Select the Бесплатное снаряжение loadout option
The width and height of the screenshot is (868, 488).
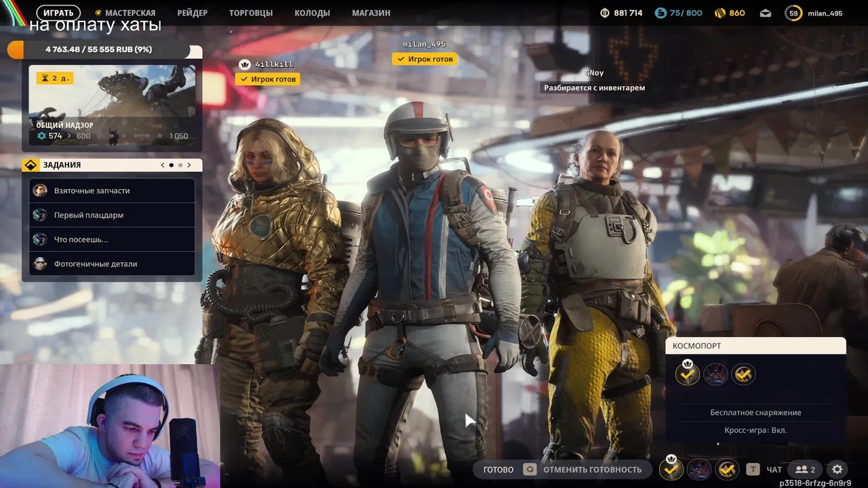[755, 412]
